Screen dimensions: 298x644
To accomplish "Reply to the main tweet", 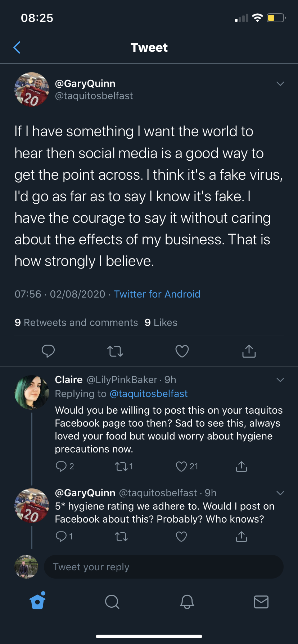I will tap(48, 351).
